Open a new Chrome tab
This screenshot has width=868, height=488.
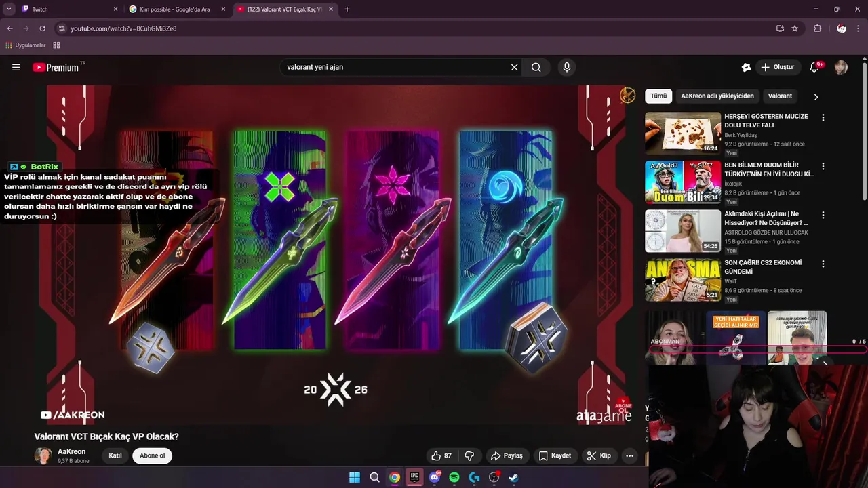(x=347, y=9)
